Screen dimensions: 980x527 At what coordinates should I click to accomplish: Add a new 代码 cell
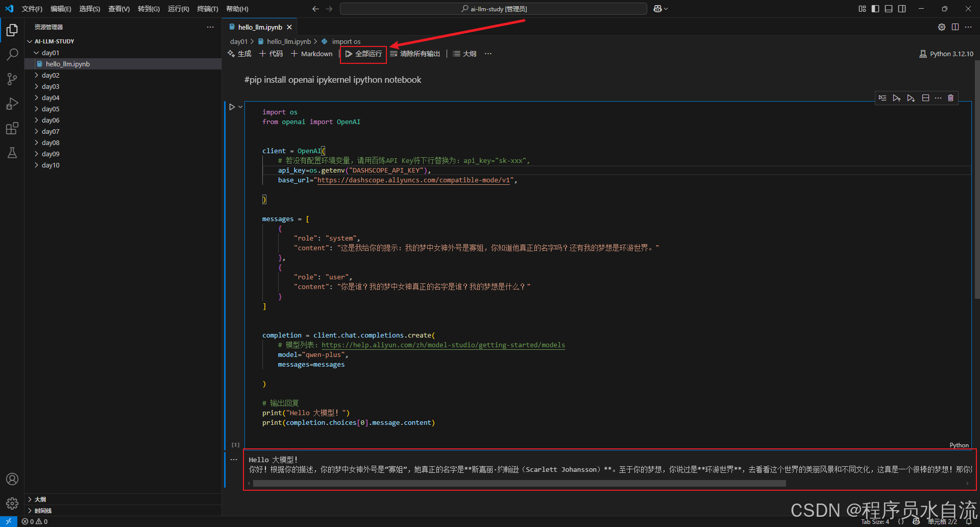pyautogui.click(x=271, y=54)
